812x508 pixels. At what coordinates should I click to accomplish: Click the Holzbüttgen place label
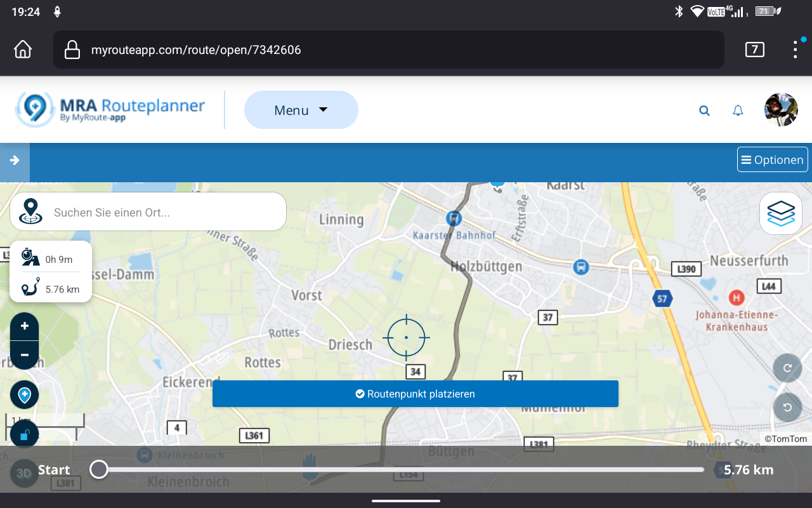487,267
